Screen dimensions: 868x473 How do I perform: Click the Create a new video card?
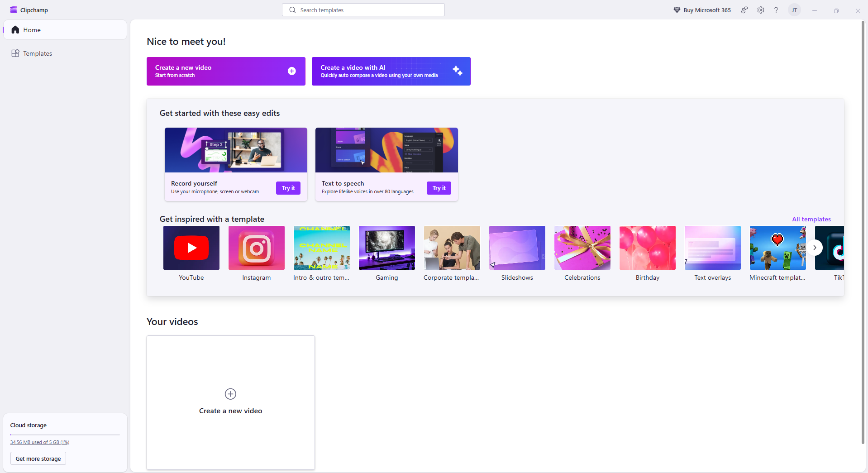(x=231, y=402)
